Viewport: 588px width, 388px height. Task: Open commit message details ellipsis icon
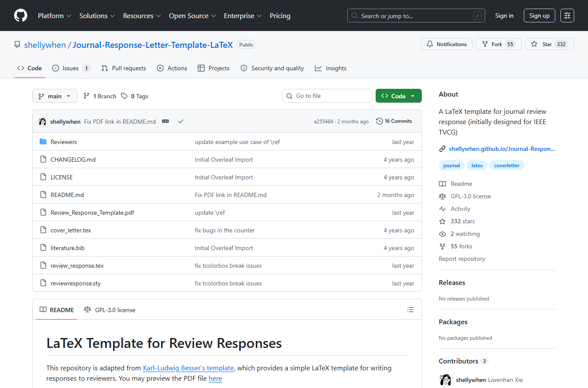tap(165, 121)
